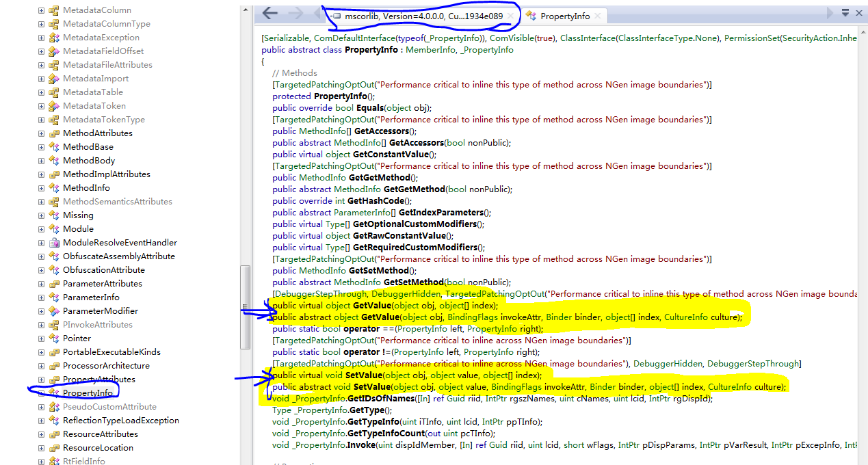
Task: Expand the ParameterAttributes node
Action: (41, 284)
